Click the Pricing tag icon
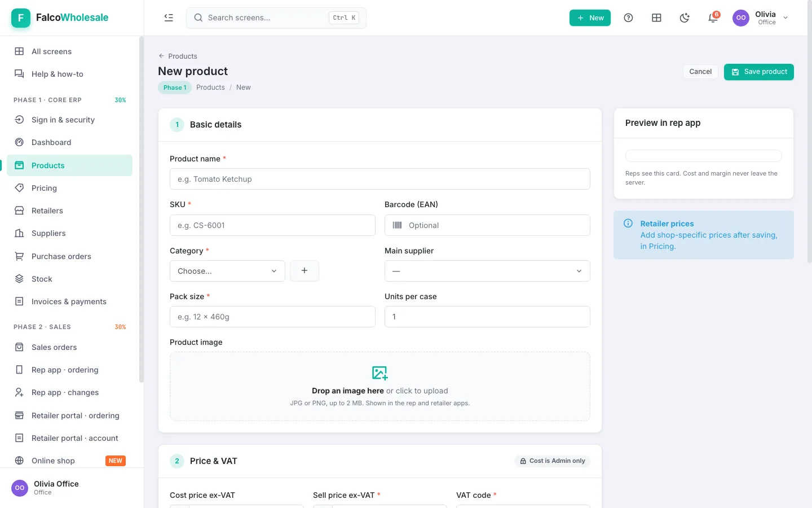Screen dimensions: 812x508 pos(19,188)
